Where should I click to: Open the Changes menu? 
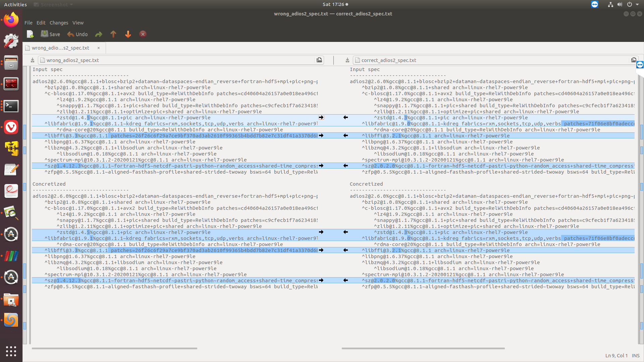tap(59, 22)
